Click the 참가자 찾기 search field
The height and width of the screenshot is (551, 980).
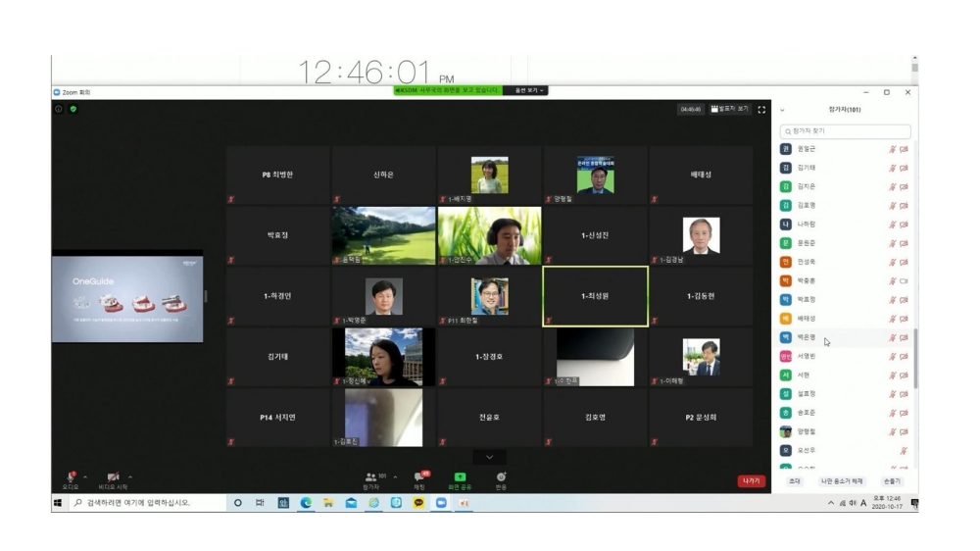[x=845, y=130]
